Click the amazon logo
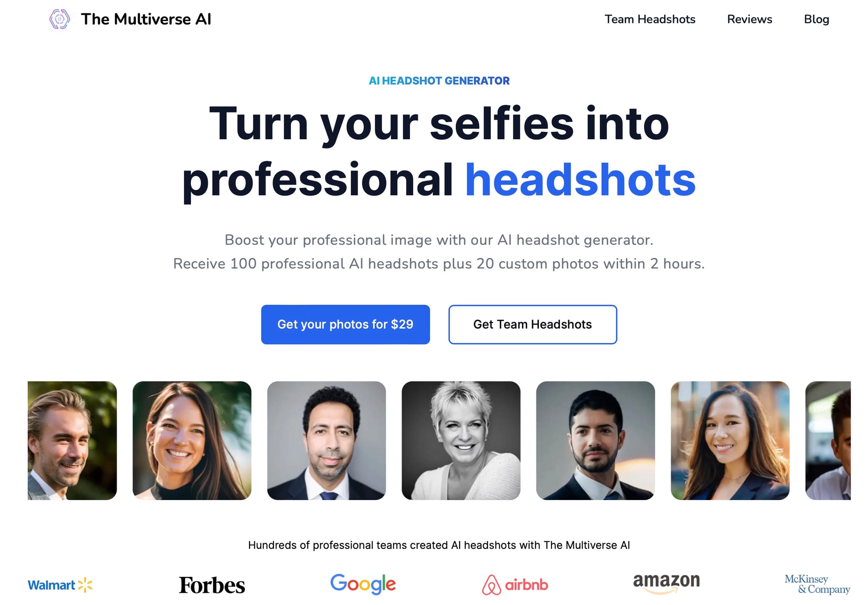The height and width of the screenshot is (605, 868). pos(666,583)
